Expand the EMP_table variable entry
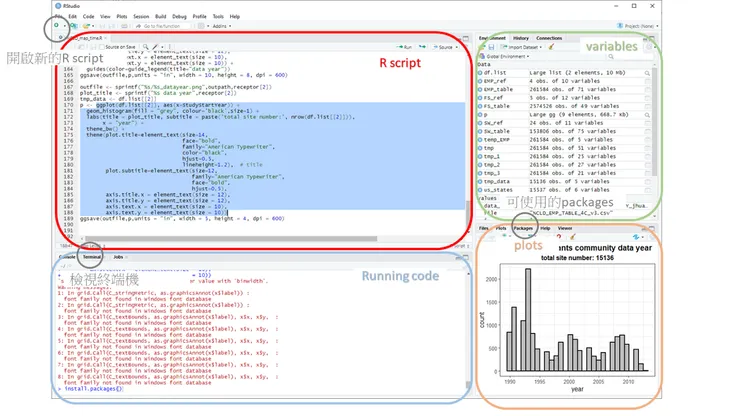Screen dimensions: 740x416 point(480,89)
